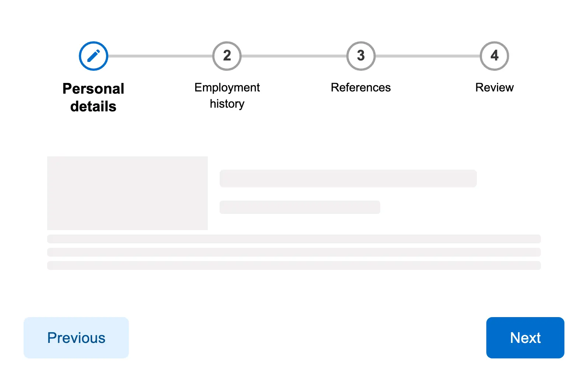Go to the References step label
Screen dimensions: 588x382
coord(361,87)
